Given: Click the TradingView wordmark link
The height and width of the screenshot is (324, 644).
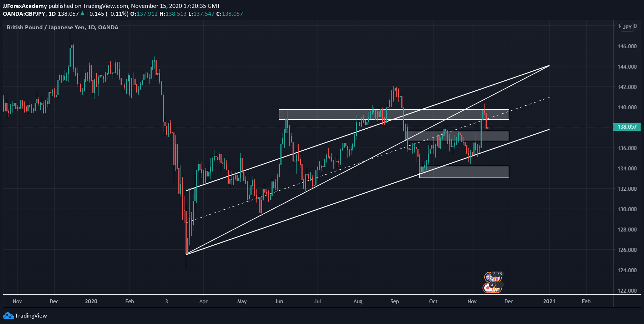Looking at the screenshot, I should tap(31, 316).
